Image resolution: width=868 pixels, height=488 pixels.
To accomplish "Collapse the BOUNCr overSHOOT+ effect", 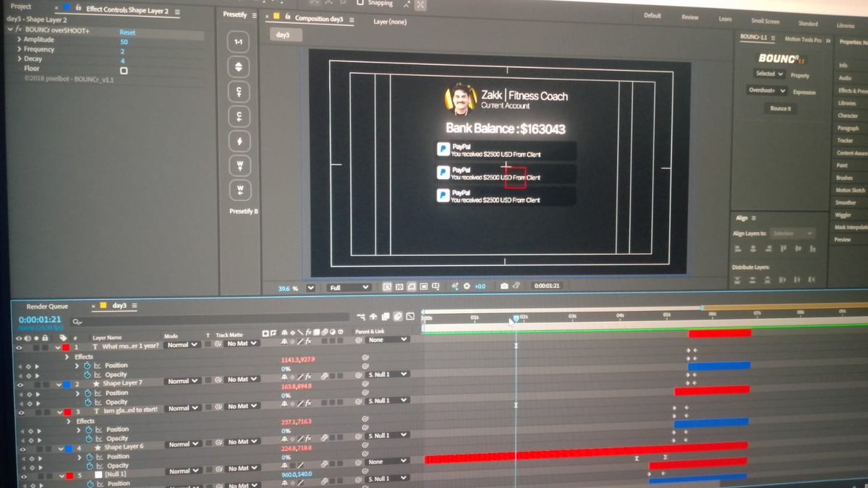I will [9, 30].
